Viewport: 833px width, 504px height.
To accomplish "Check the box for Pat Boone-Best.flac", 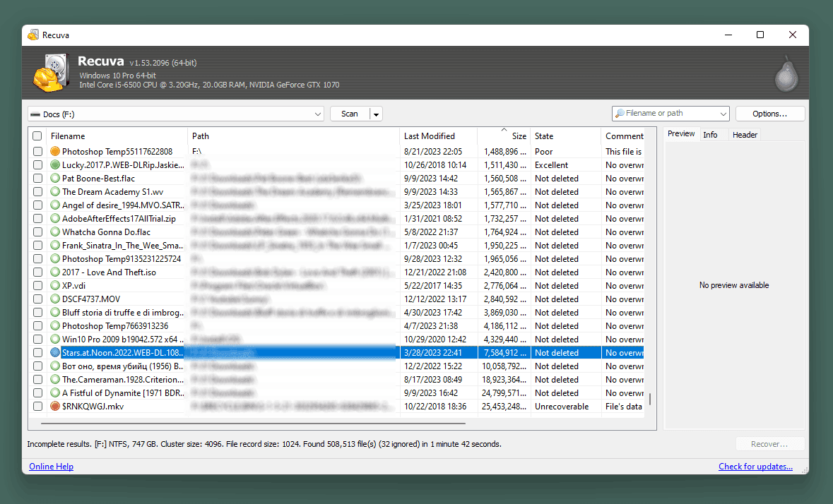I will point(37,179).
